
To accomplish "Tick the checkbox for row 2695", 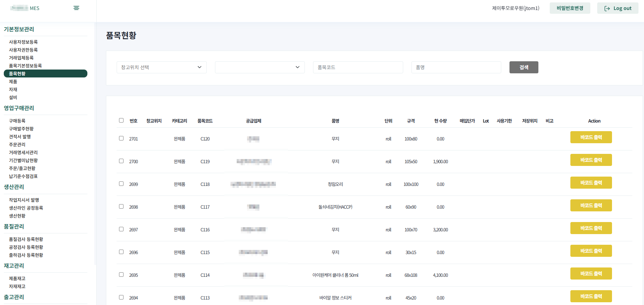I will [x=121, y=275].
